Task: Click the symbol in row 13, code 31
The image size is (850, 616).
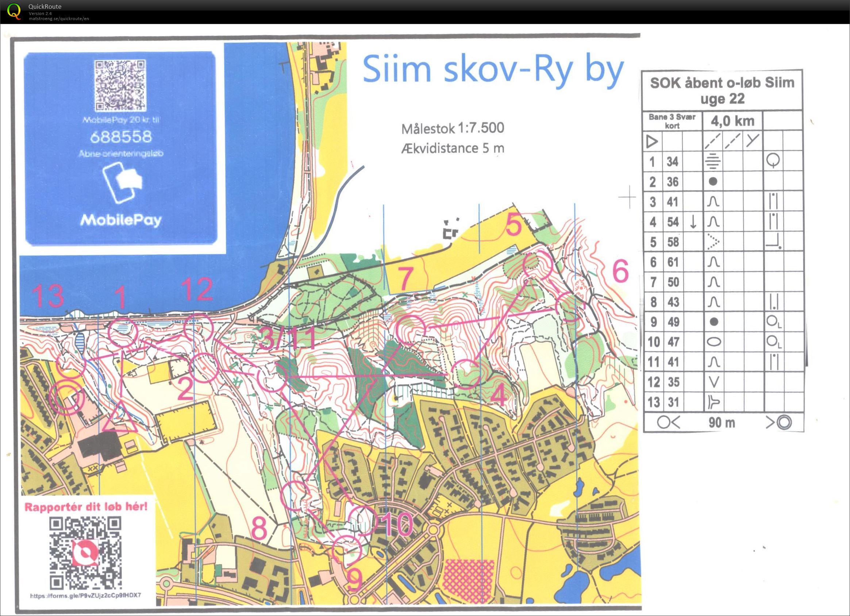Action: click(714, 402)
